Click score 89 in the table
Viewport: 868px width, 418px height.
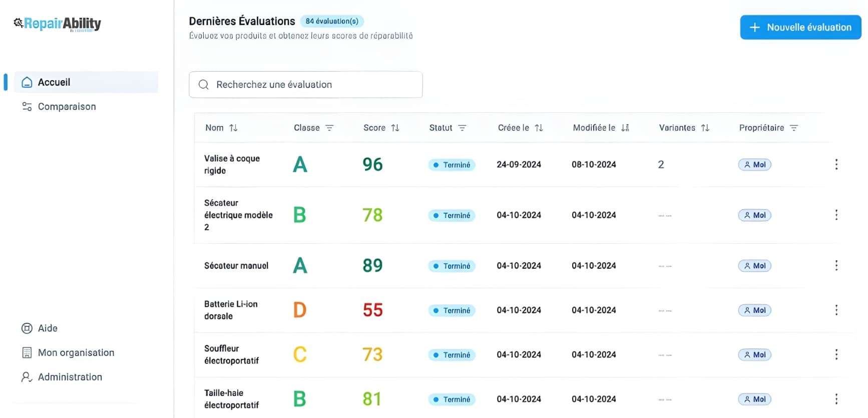372,265
